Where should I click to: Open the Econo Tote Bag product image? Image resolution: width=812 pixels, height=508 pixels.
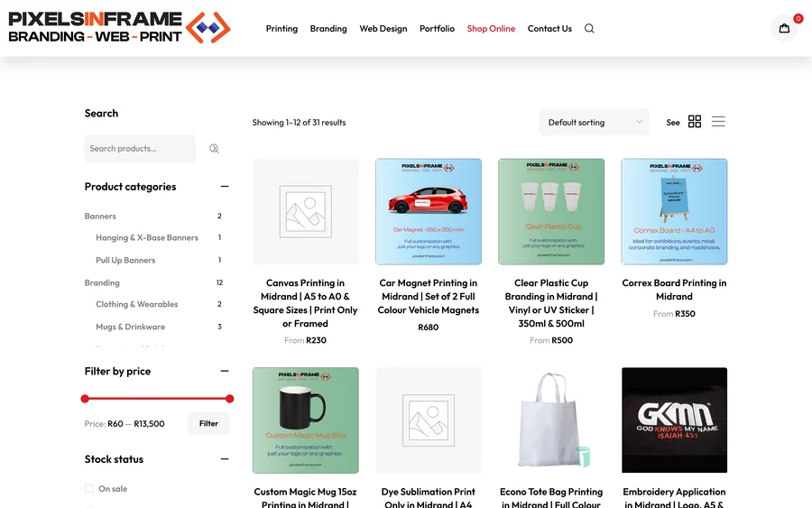[551, 420]
